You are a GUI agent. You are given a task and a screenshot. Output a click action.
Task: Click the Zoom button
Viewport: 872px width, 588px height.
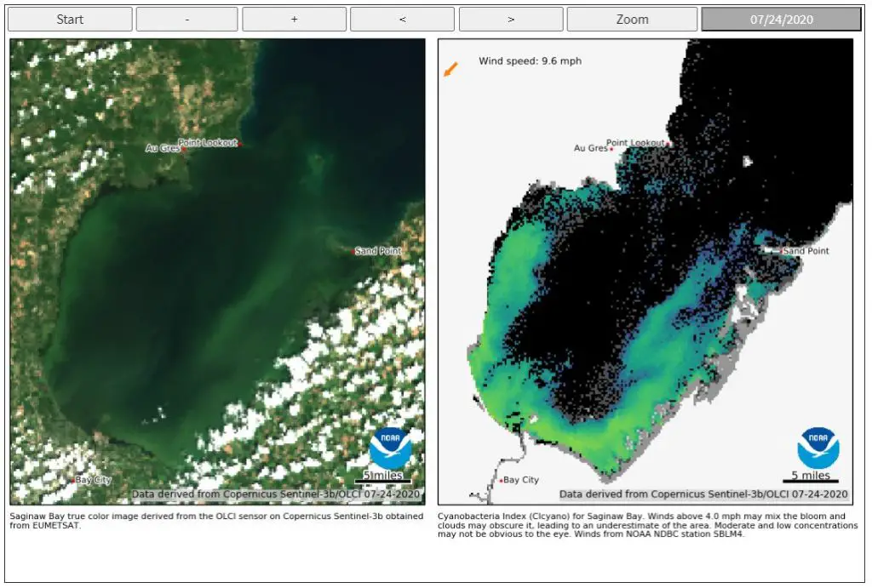633,20
